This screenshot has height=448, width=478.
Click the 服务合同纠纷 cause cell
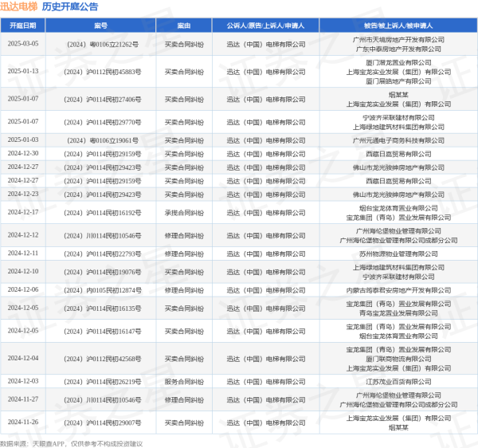coord(184,382)
